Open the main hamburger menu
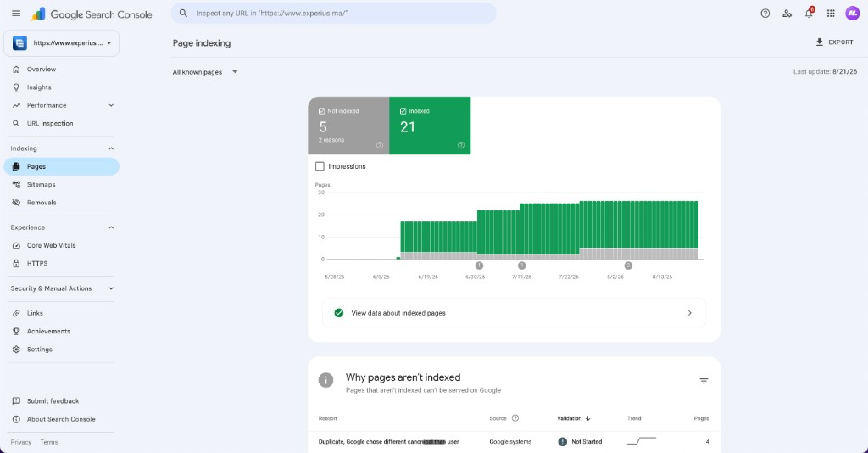 [16, 14]
